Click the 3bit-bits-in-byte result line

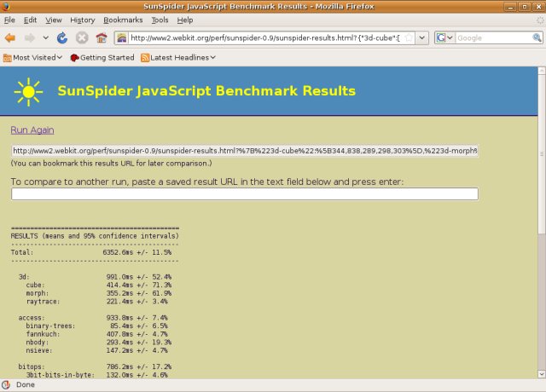click(96, 375)
